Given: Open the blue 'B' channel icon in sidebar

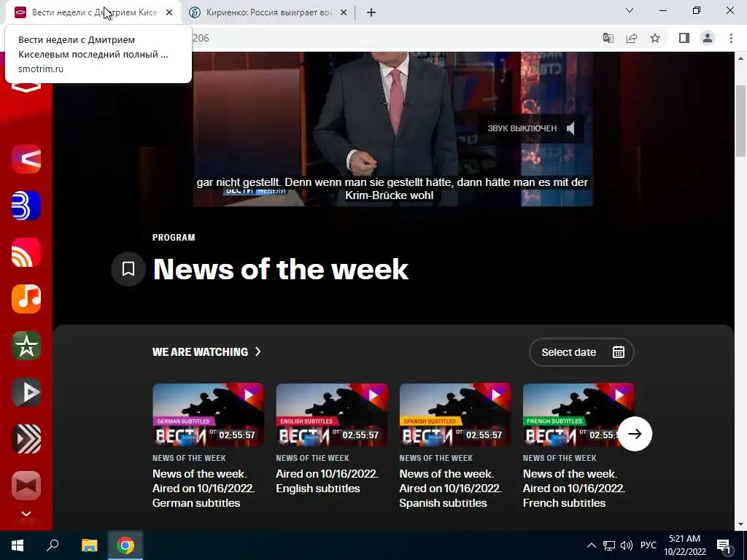Looking at the screenshot, I should [26, 206].
